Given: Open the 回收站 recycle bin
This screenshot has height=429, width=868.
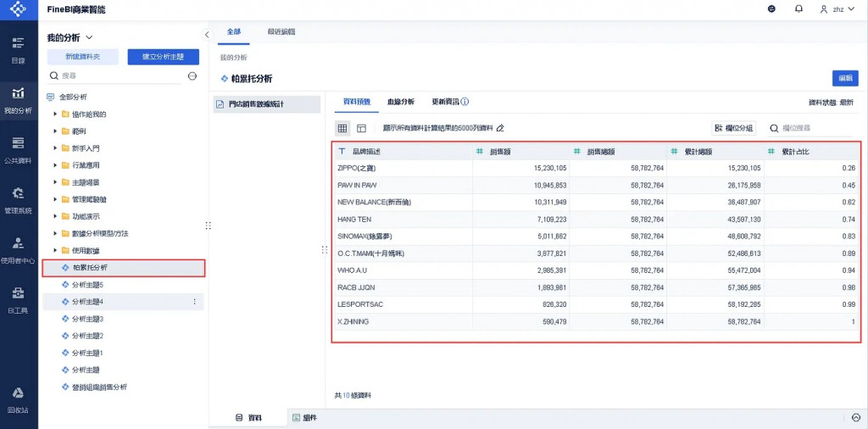Looking at the screenshot, I should click(19, 400).
